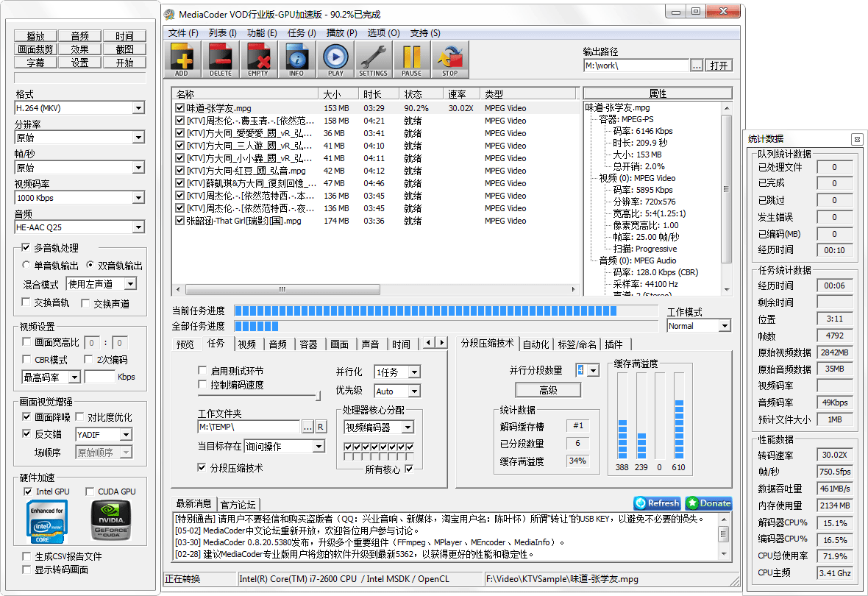Click the EMPTY list toolbar icon
The width and height of the screenshot is (868, 596).
tap(258, 60)
